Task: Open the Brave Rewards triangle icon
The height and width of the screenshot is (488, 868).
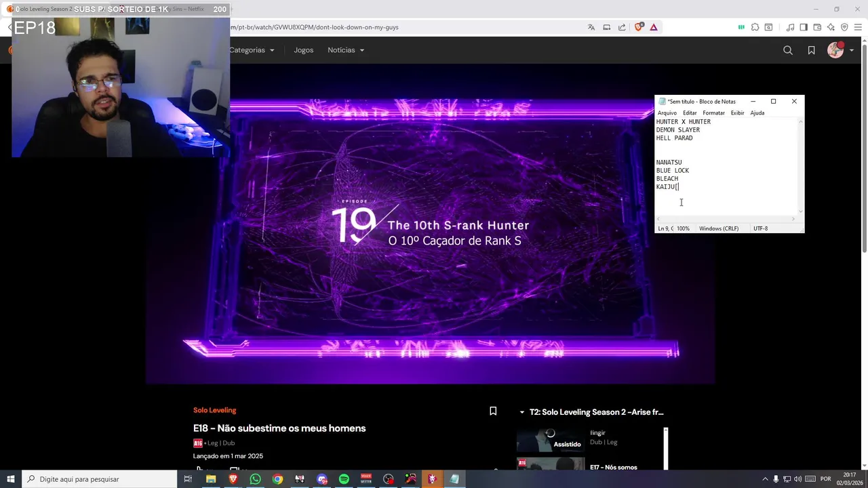Action: tap(654, 27)
